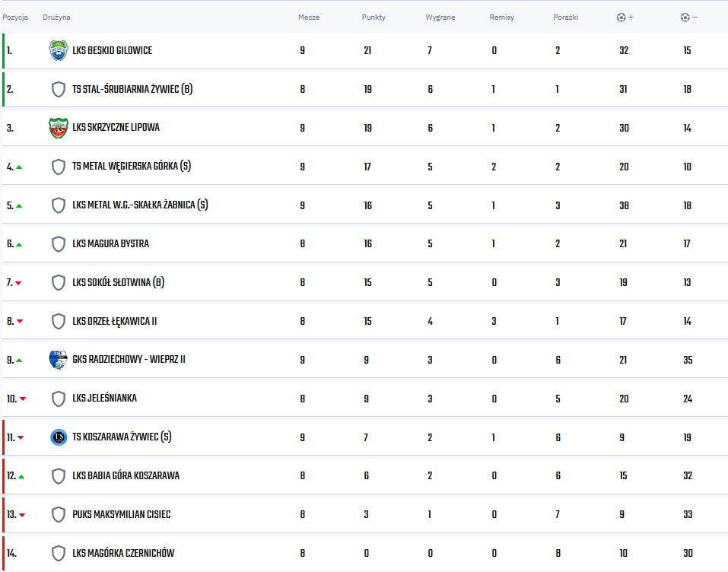This screenshot has height=572, width=728.
Task: Open LKS Sokół Słotwina (B) team page
Action: pyautogui.click(x=119, y=282)
